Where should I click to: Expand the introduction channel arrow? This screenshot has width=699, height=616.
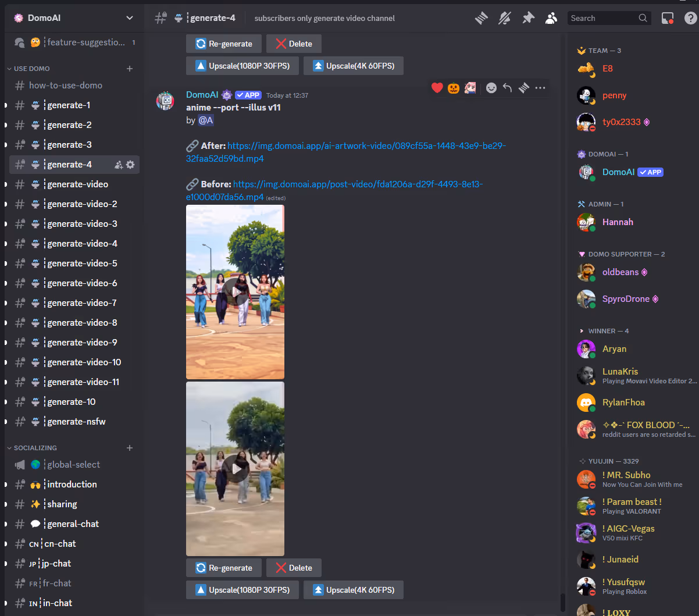point(6,485)
